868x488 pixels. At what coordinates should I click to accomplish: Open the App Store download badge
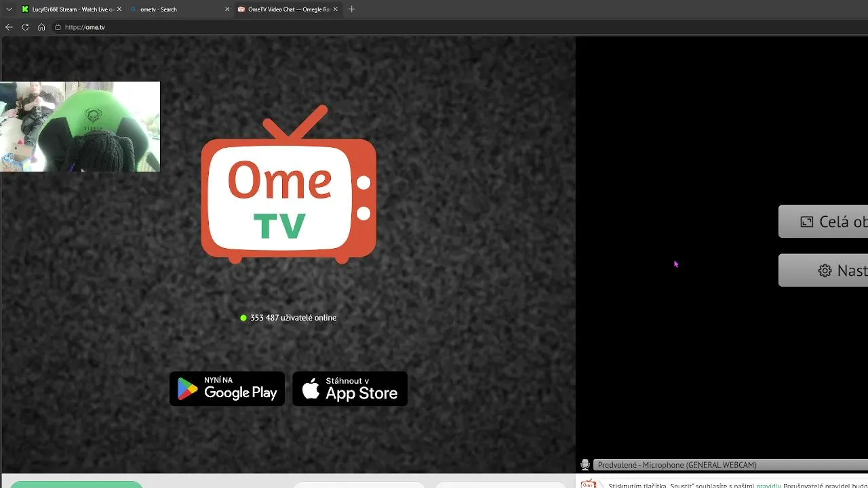[350, 389]
